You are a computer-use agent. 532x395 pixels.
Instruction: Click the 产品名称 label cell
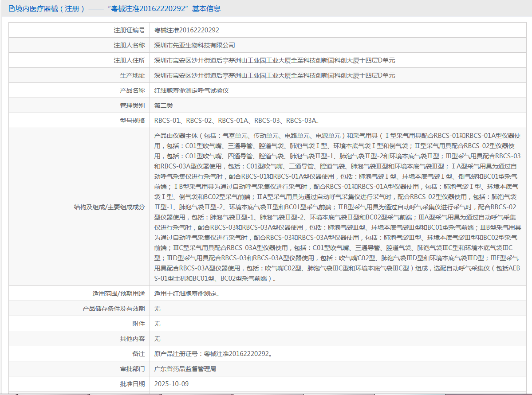click(132, 90)
